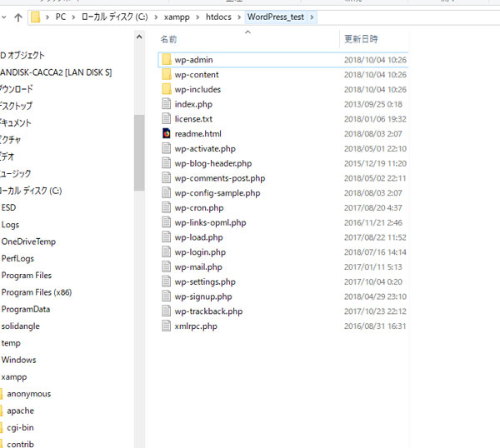Expand chevron after xampp breadcrumb
500x448 pixels.
coord(197,17)
